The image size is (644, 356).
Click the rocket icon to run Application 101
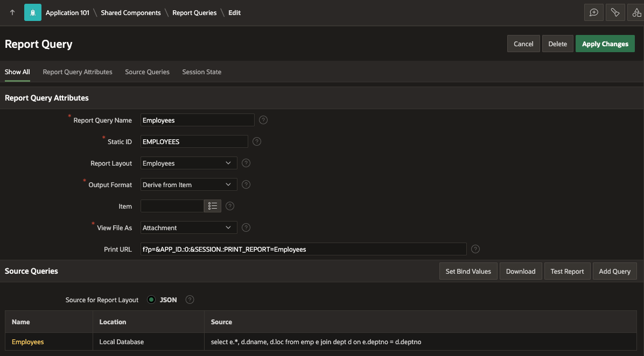[32, 12]
